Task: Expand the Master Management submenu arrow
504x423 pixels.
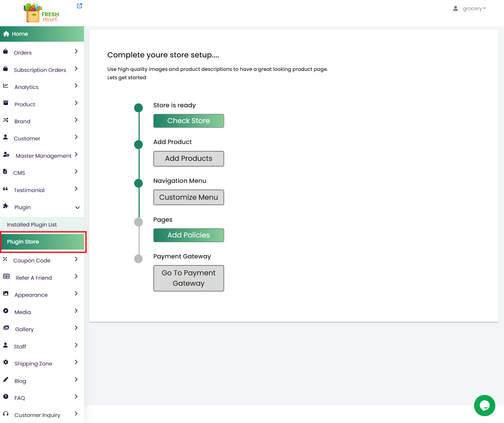Action: (x=76, y=154)
